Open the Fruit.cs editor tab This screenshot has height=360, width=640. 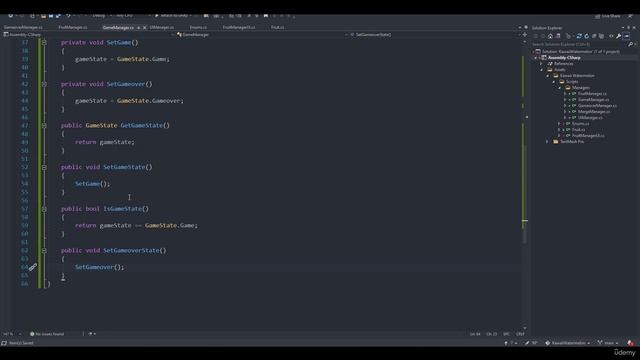tap(278, 27)
